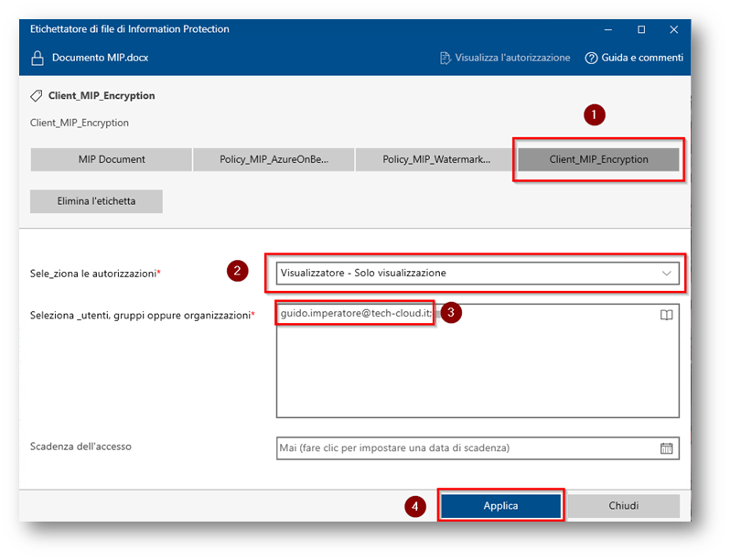
Task: Click the Documento MIP.docx file name
Action: point(100,58)
